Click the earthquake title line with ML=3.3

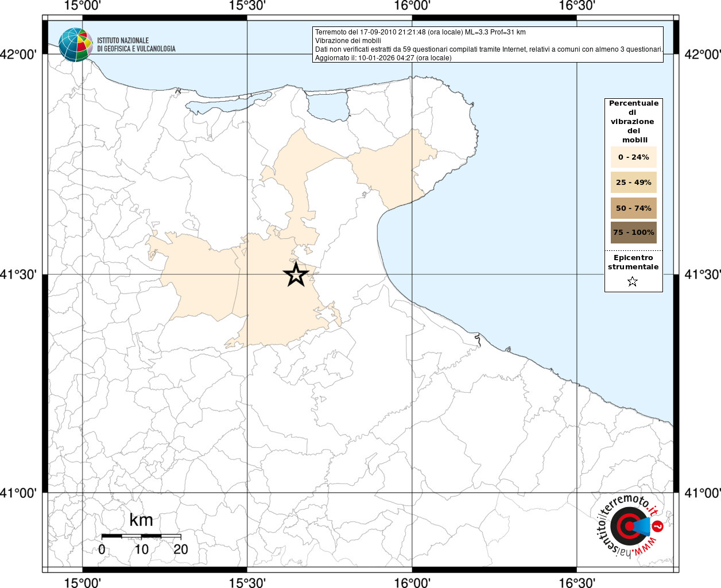pyautogui.click(x=420, y=32)
